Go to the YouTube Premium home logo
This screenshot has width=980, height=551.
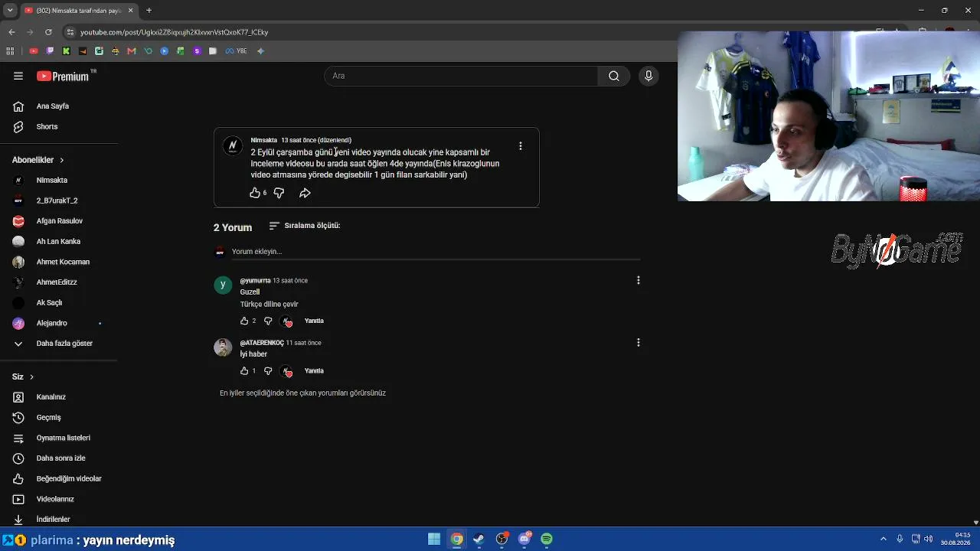(63, 76)
